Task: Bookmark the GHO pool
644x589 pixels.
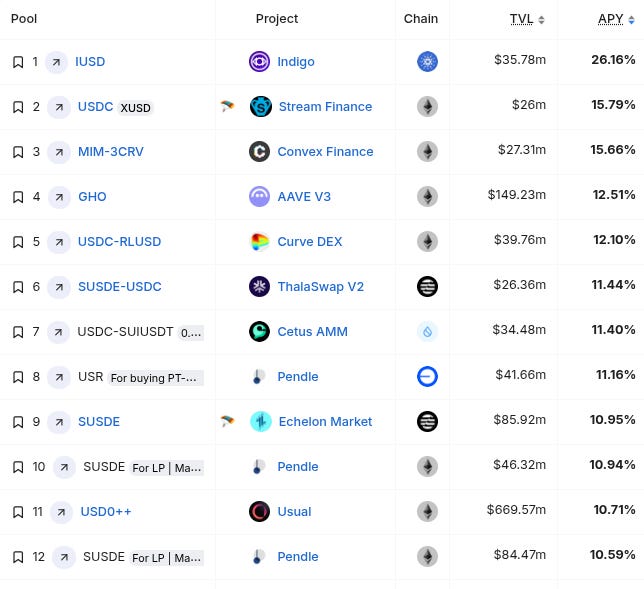Action: pyautogui.click(x=18, y=197)
